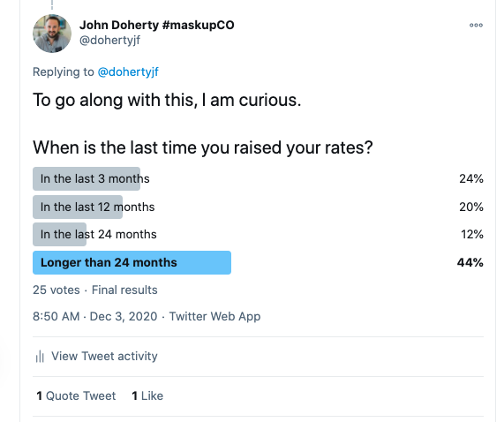Open the three-dot more options menu

[x=476, y=25]
